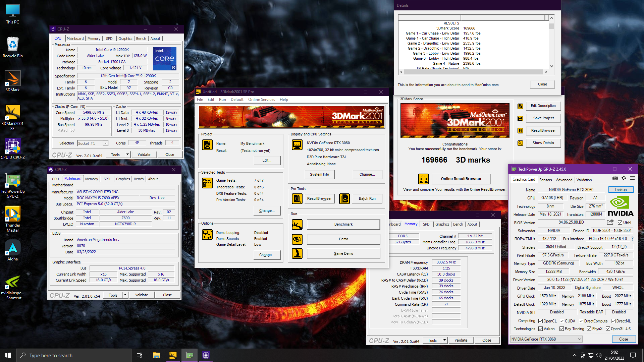Image resolution: width=644 pixels, height=362 pixels.
Task: Click the ResultBrowser magnifier icon in Pro Tools
Action: pos(297,199)
